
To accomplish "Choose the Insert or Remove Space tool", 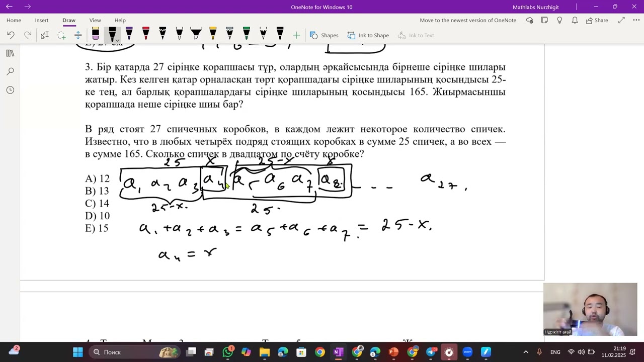I will tap(78, 35).
